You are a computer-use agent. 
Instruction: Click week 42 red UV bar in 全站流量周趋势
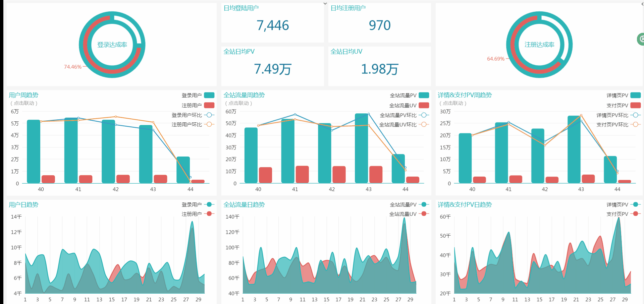pyautogui.click(x=339, y=175)
